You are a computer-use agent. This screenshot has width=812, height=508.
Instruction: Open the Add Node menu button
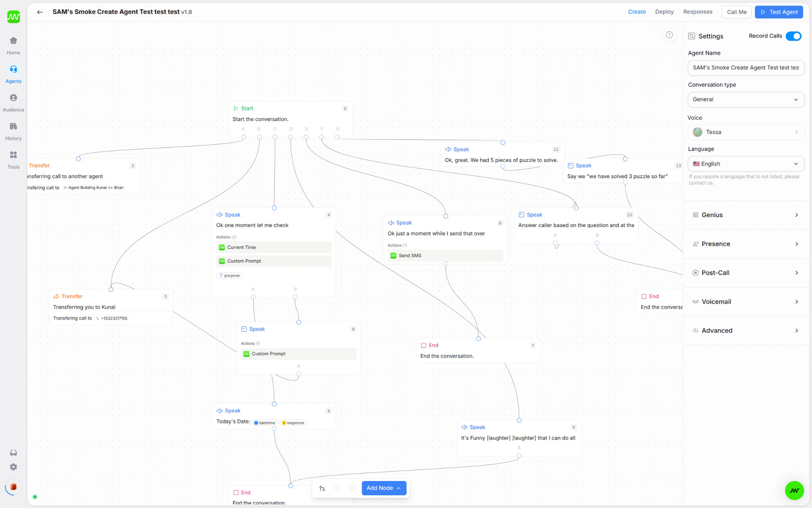click(383, 488)
